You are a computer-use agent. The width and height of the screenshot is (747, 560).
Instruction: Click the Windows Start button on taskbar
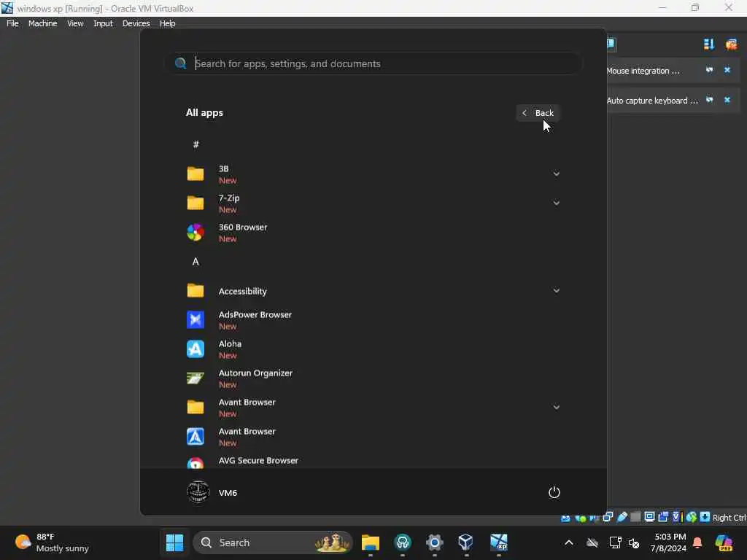click(x=174, y=542)
